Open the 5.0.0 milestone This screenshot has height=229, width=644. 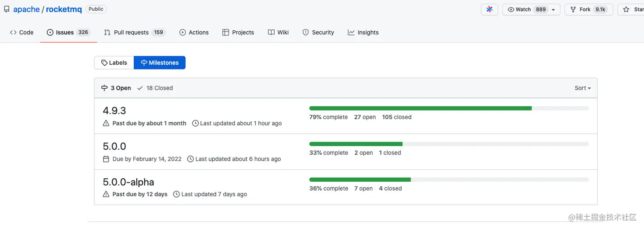(x=115, y=146)
